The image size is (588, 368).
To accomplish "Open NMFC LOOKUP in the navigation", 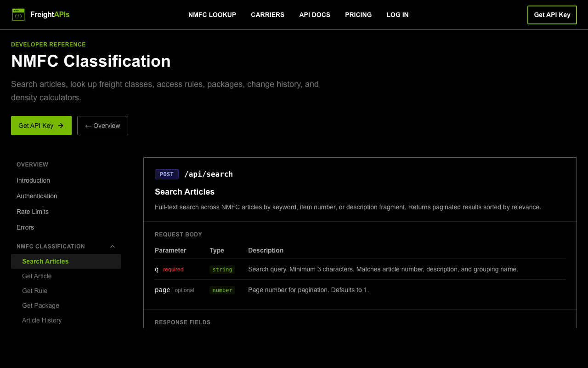I will tap(212, 15).
